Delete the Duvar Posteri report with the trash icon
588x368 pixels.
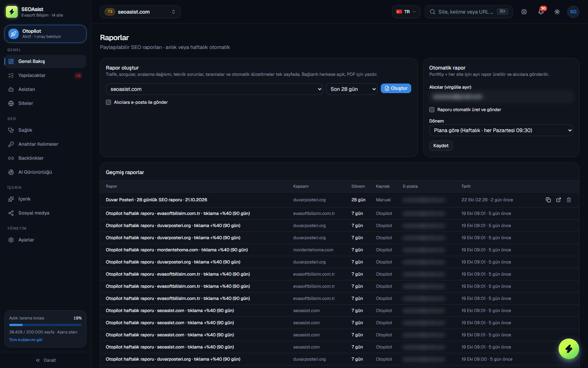(x=569, y=200)
